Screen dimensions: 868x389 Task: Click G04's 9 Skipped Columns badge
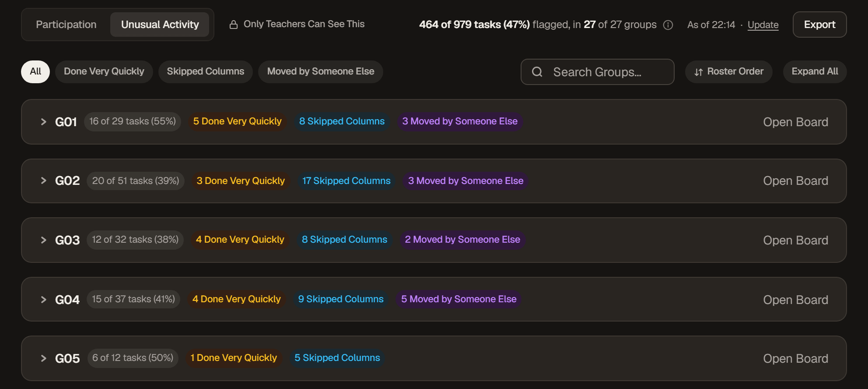click(x=341, y=299)
